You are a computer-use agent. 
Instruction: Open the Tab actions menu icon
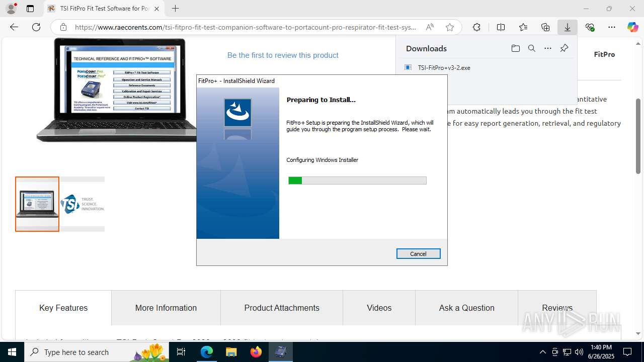(x=30, y=9)
